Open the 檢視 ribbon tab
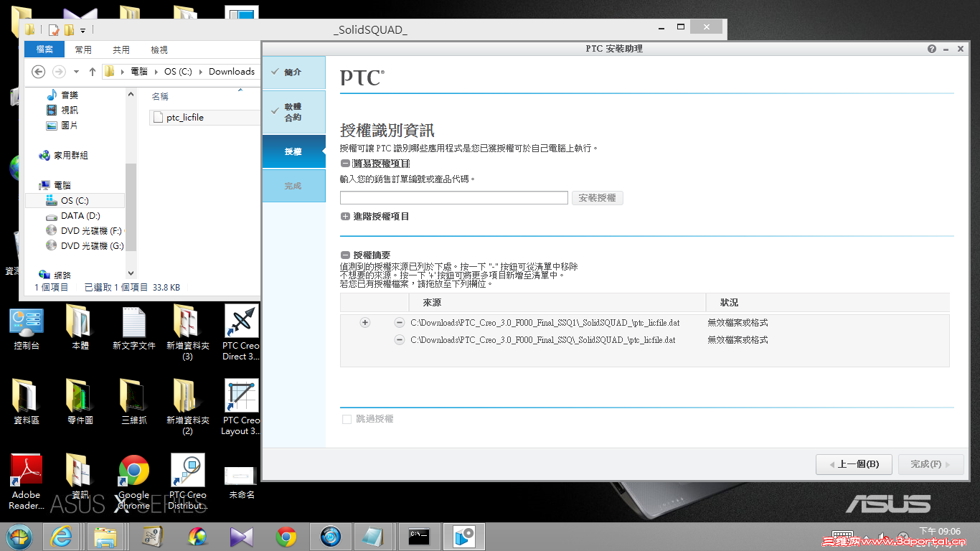This screenshot has width=980, height=551. pos(159,50)
